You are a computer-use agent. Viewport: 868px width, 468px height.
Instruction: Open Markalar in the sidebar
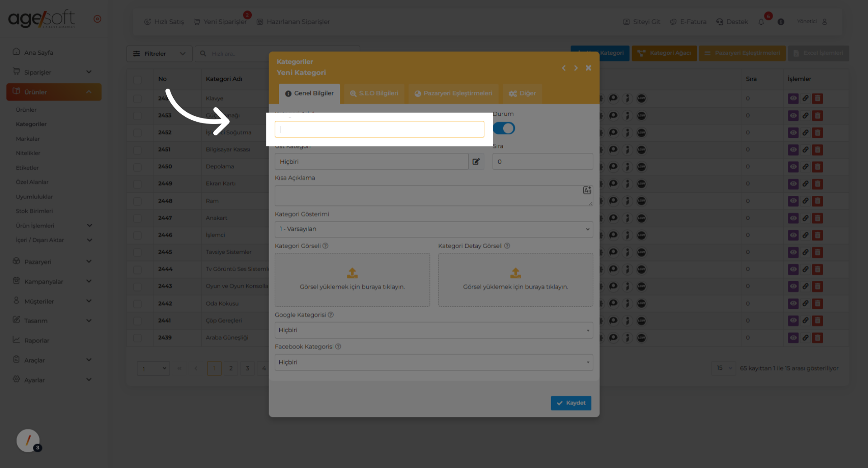tap(28, 139)
